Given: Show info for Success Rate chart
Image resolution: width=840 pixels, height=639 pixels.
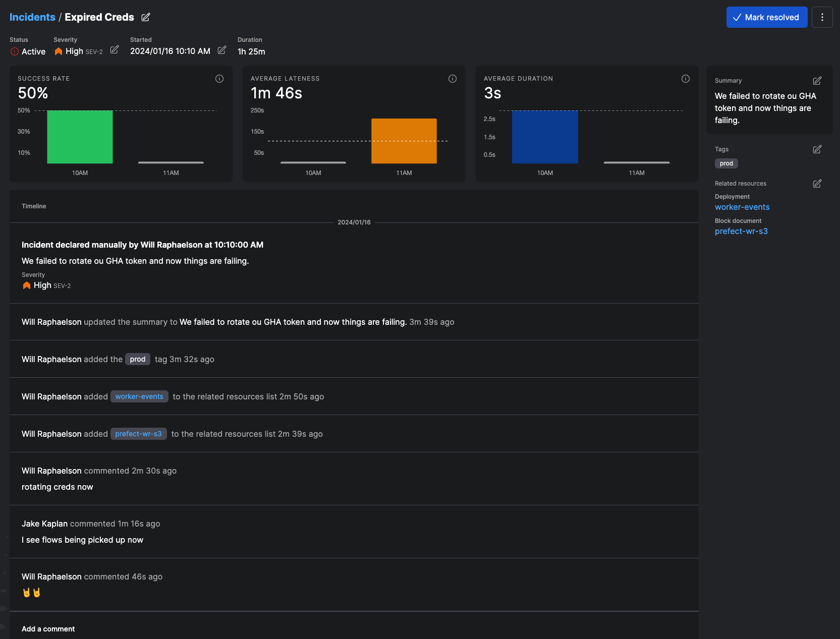Looking at the screenshot, I should pos(219,79).
